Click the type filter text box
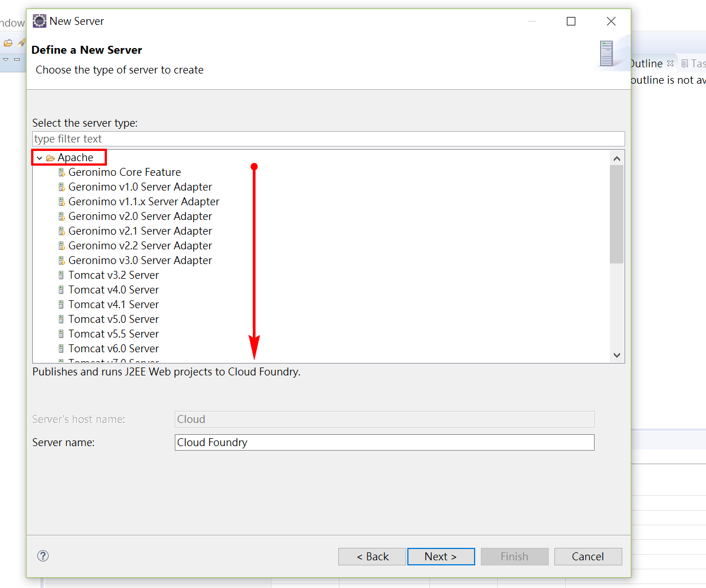This screenshot has width=706, height=588. coord(328,139)
